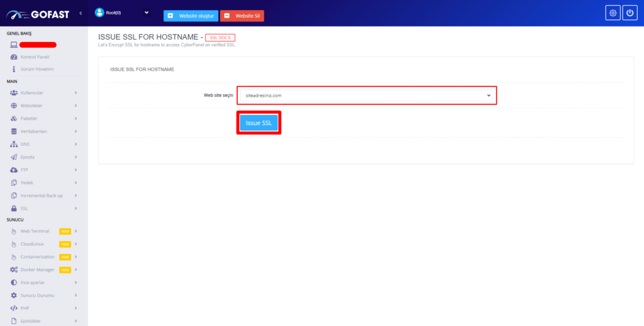Click the Eposta paper plane icon

point(14,157)
